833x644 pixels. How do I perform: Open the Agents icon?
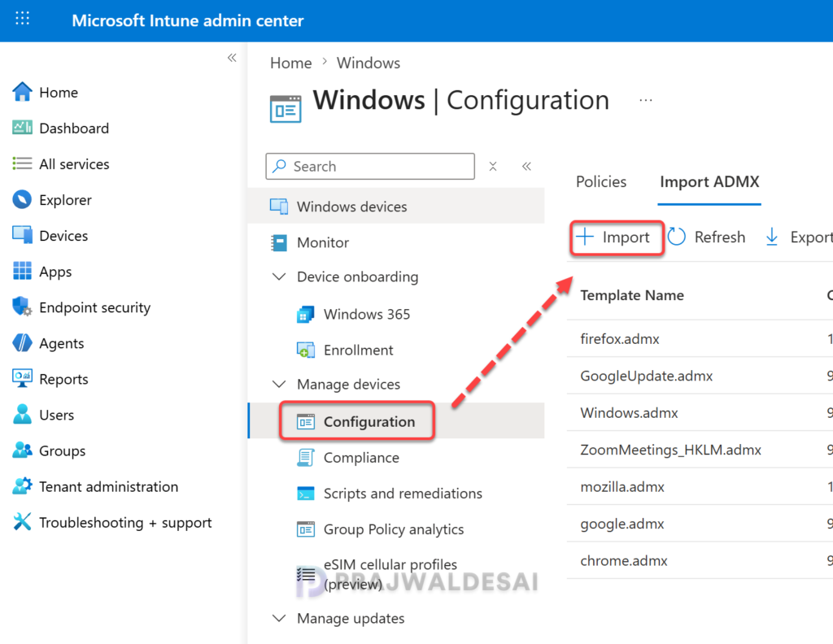tap(22, 343)
